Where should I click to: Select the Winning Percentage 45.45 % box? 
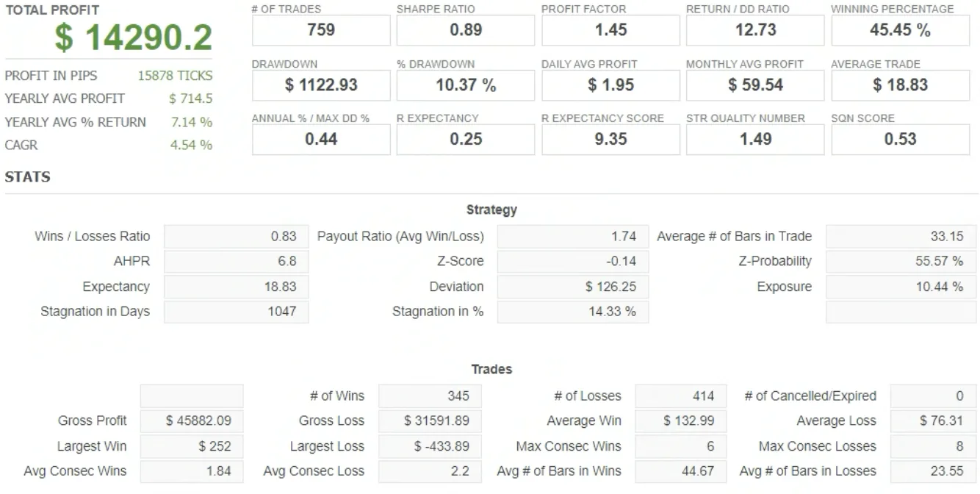click(900, 30)
